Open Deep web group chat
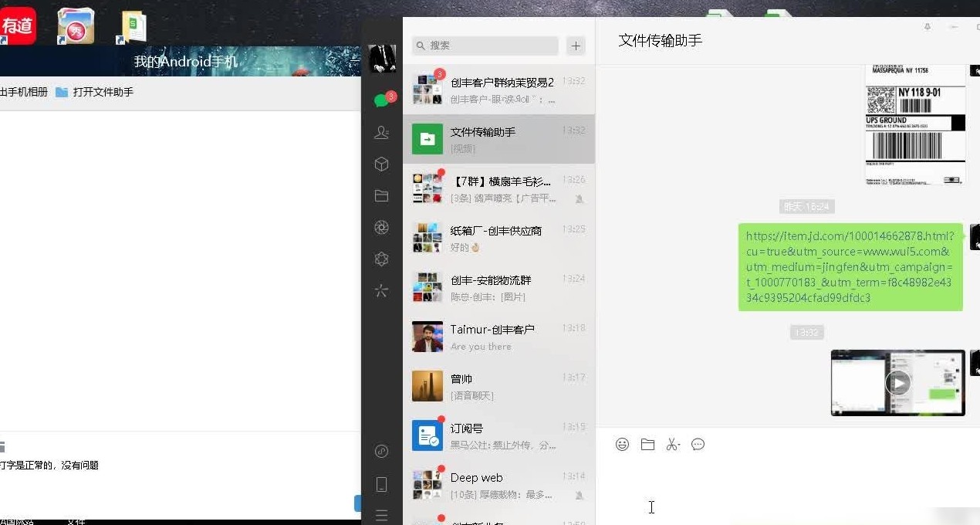Screen dimensions: 980x525 click(x=498, y=485)
